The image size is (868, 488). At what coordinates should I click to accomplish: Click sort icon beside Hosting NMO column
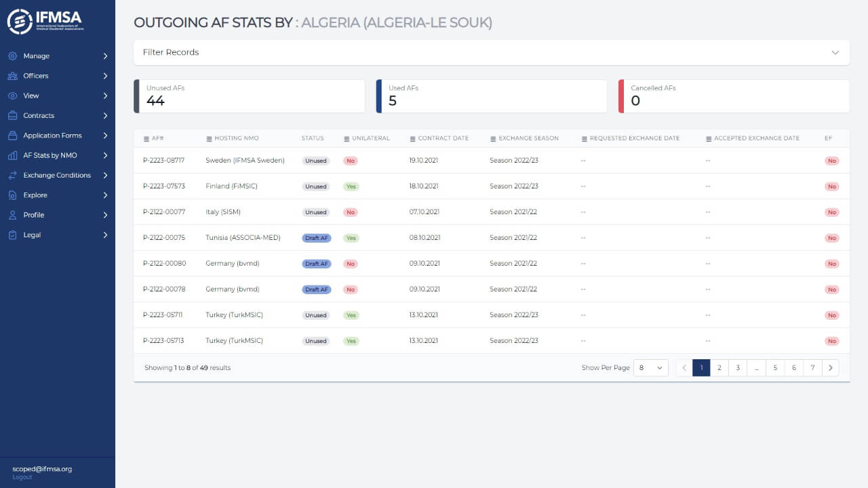(209, 139)
